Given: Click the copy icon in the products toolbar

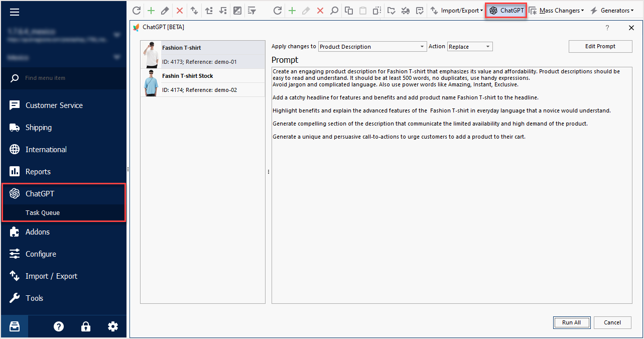Looking at the screenshot, I should (348, 11).
